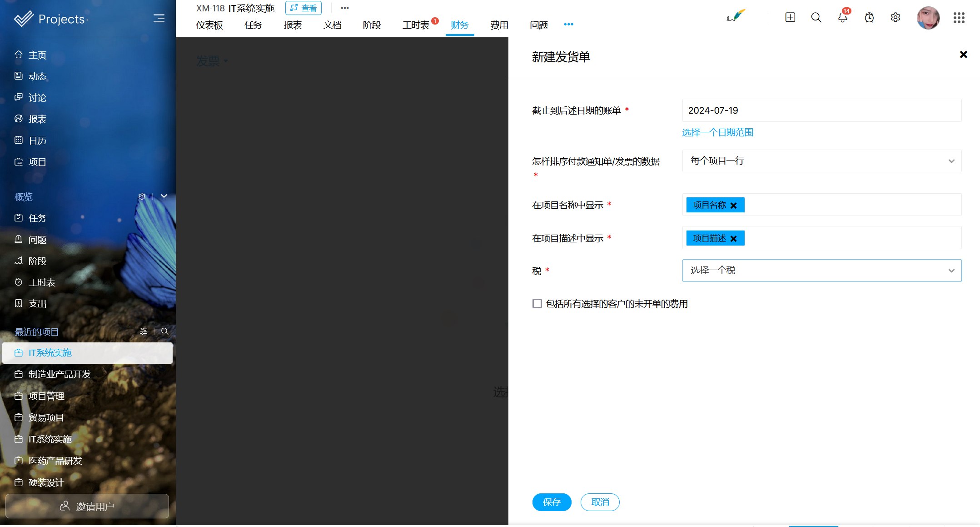Open the user profile avatar
980x527 pixels.
tap(928, 18)
